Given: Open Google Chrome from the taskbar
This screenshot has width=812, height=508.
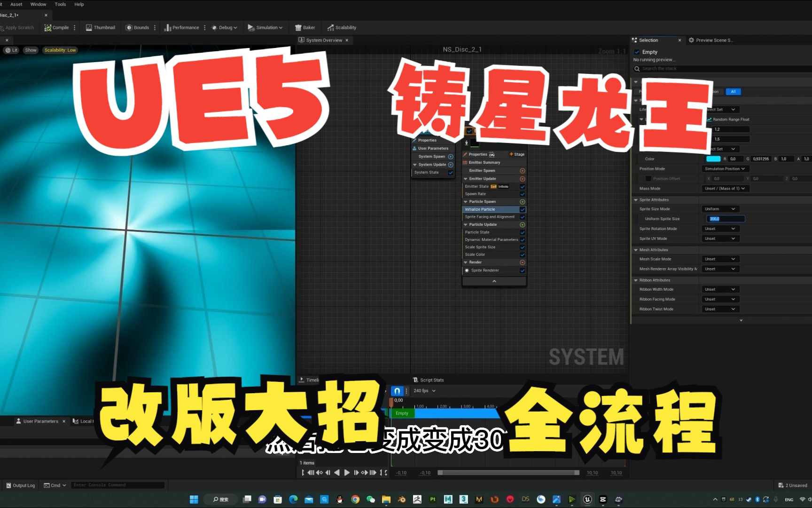Looking at the screenshot, I should coord(355,500).
